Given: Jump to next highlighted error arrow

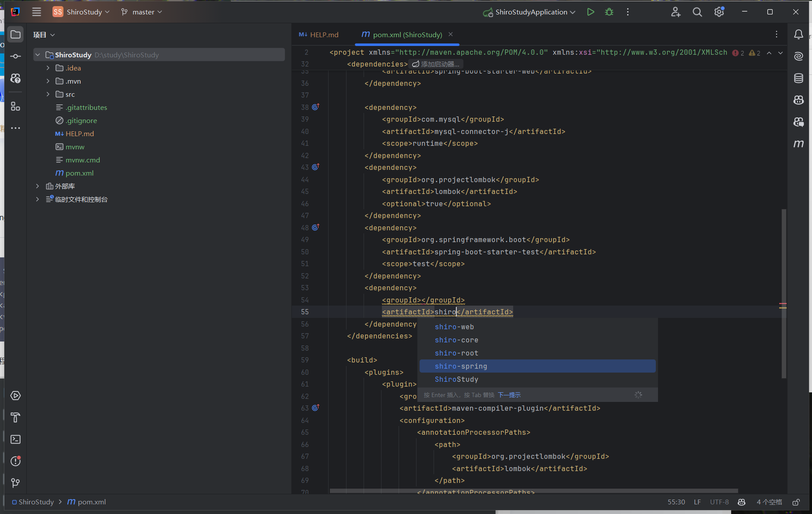Looking at the screenshot, I should tap(780, 53).
